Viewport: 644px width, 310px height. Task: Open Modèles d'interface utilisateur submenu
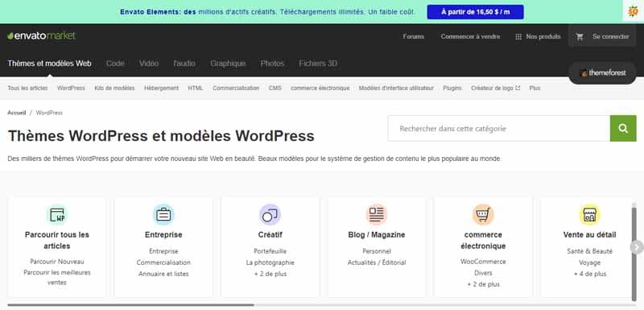[x=396, y=88]
